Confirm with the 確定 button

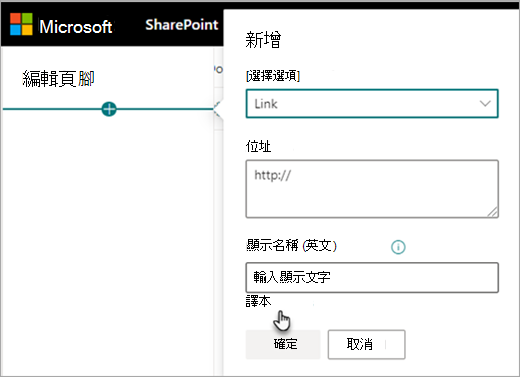tap(283, 344)
